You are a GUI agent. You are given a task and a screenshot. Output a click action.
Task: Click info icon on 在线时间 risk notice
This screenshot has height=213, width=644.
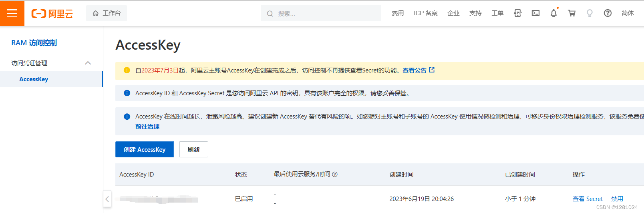point(127,117)
